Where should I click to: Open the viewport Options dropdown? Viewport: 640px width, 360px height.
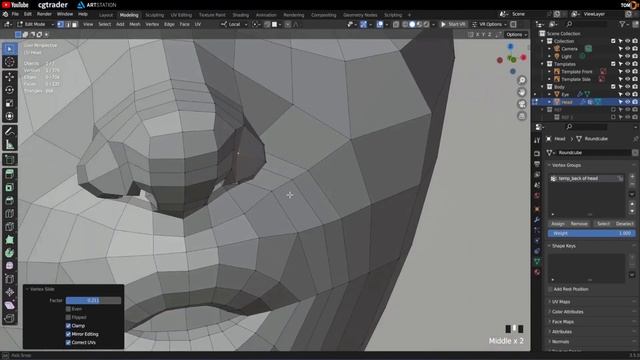[516, 35]
